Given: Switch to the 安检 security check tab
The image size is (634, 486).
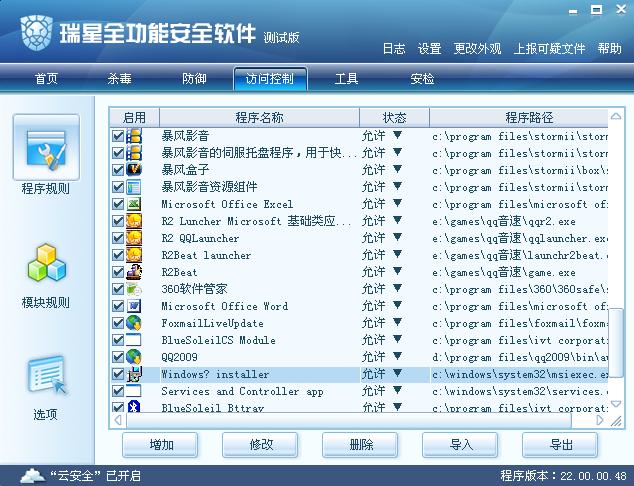Looking at the screenshot, I should pos(422,78).
